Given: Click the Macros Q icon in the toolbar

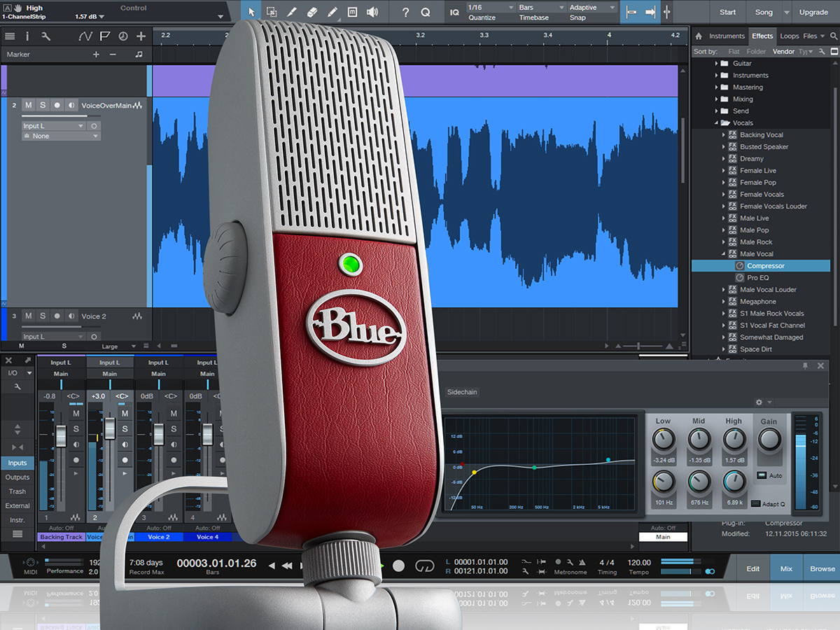Looking at the screenshot, I should 425,12.
